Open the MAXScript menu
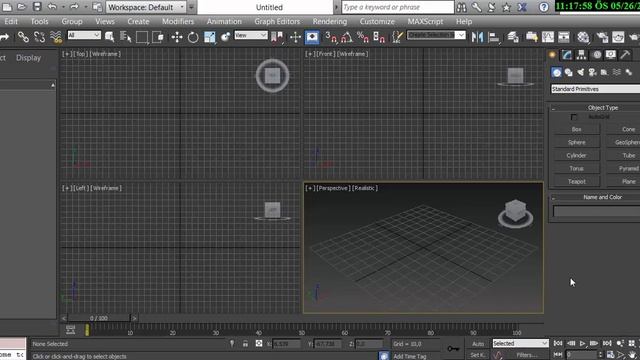Image resolution: width=640 pixels, height=360 pixels. (425, 21)
